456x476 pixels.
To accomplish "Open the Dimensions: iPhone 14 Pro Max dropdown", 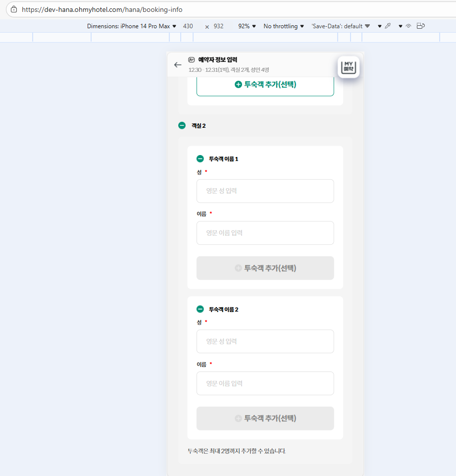I will 132,26.
